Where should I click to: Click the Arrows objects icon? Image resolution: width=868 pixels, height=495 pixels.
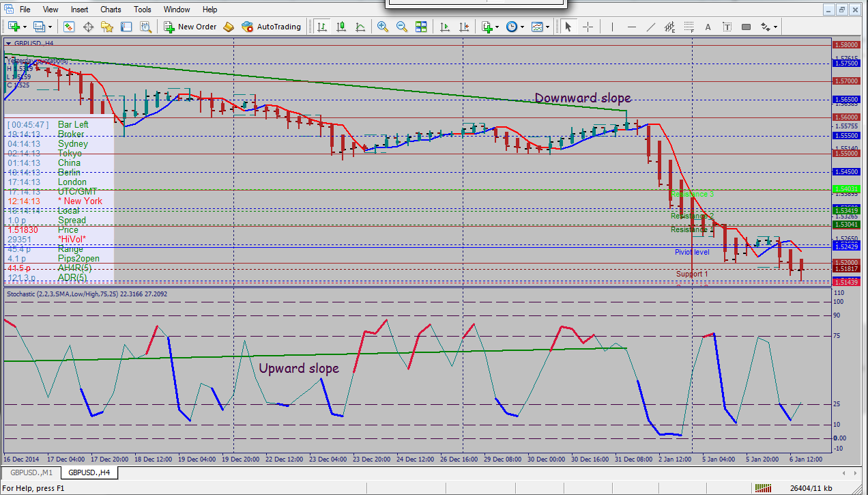[766, 27]
